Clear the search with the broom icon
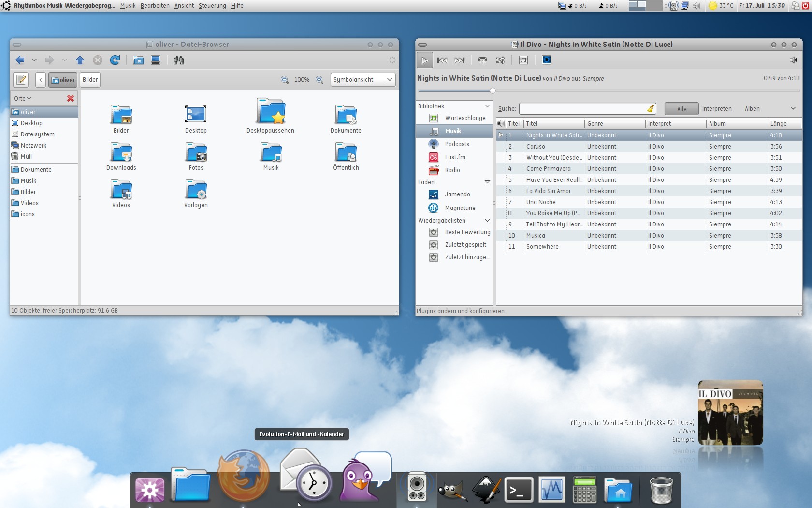812x508 pixels. click(651, 109)
